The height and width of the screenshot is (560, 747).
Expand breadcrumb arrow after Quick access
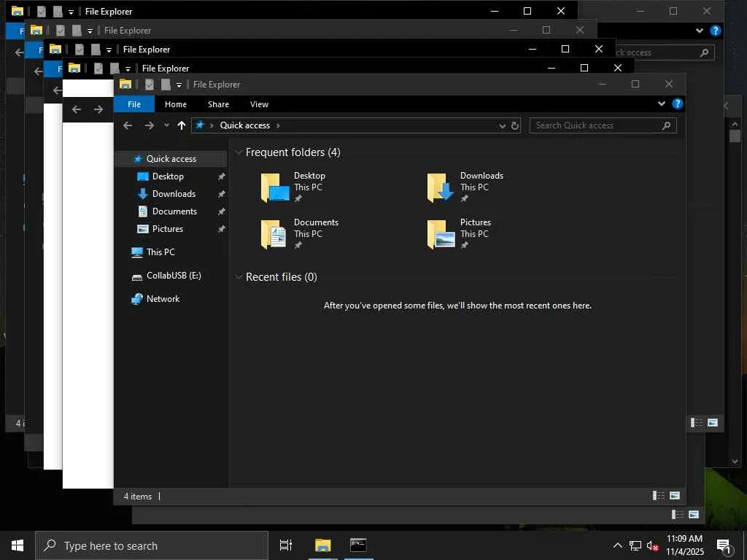(x=278, y=125)
